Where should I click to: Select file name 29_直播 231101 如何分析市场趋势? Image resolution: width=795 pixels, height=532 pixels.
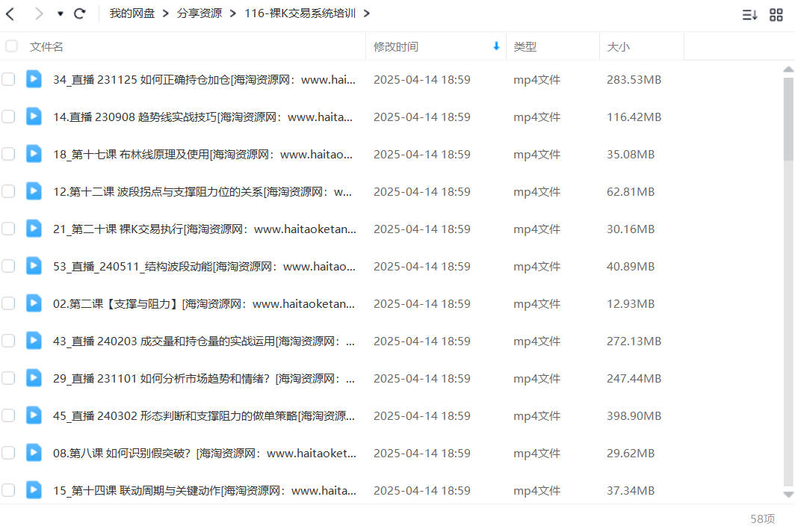[204, 378]
